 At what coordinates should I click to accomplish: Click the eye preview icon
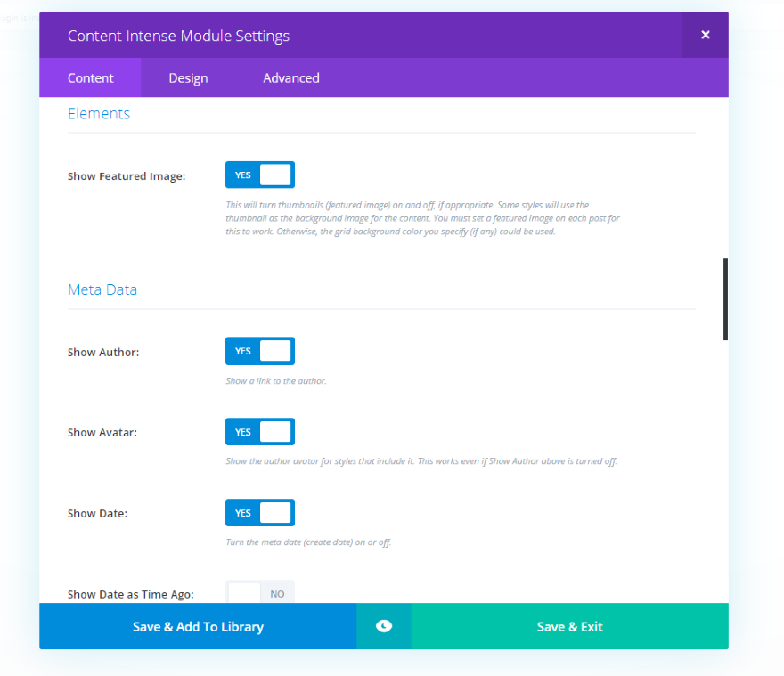[x=384, y=626]
